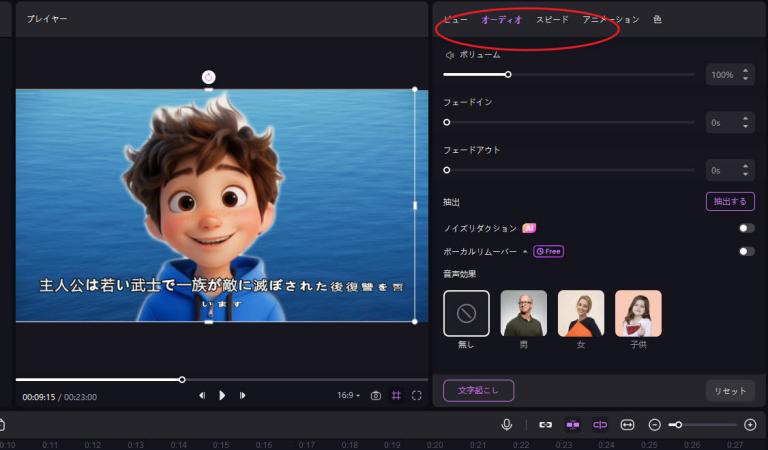The height and width of the screenshot is (450, 768).
Task: Step to the previous frame
Action: pyautogui.click(x=202, y=395)
